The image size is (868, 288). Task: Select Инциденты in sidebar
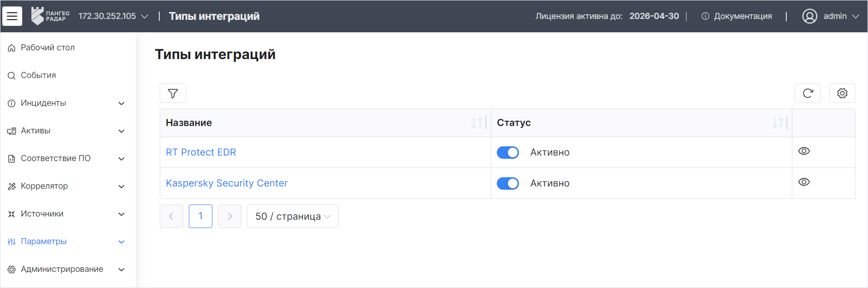tap(43, 103)
